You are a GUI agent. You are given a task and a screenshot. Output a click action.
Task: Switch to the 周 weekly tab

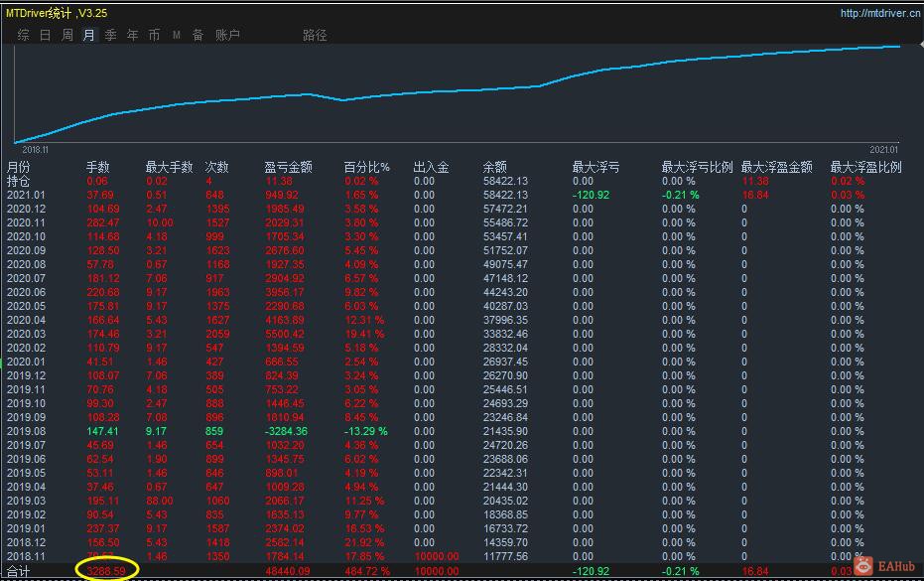pyautogui.click(x=67, y=35)
